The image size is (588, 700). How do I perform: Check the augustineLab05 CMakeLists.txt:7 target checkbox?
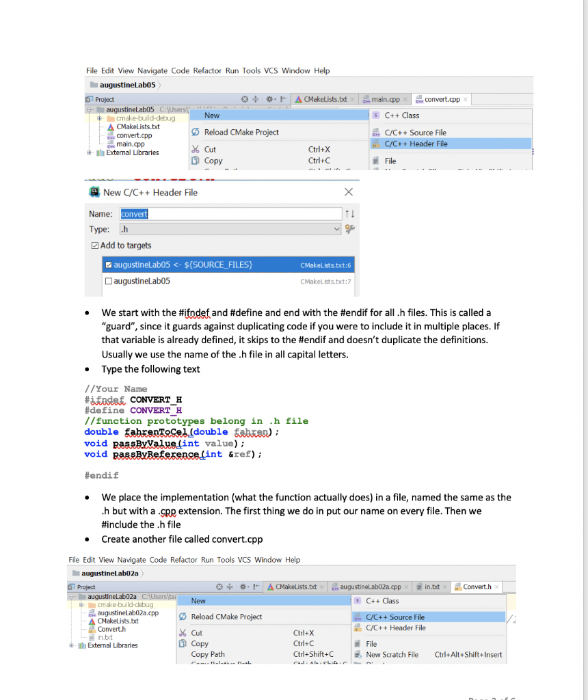[108, 281]
